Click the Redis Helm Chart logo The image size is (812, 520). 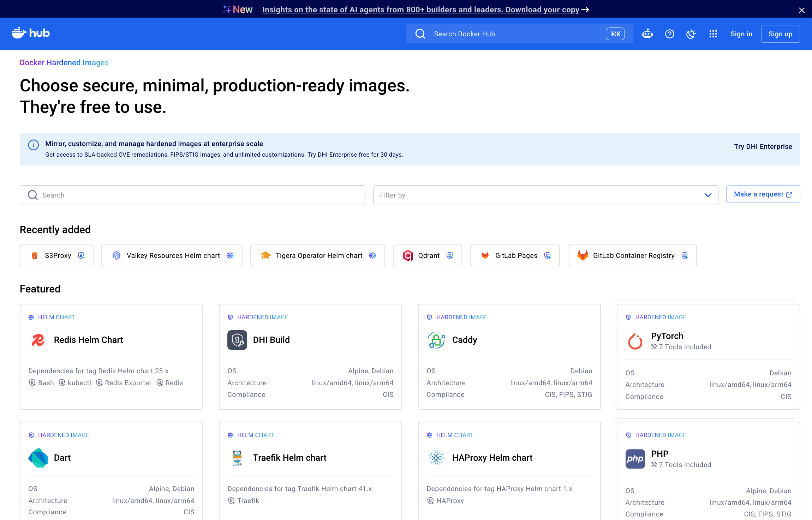point(38,340)
